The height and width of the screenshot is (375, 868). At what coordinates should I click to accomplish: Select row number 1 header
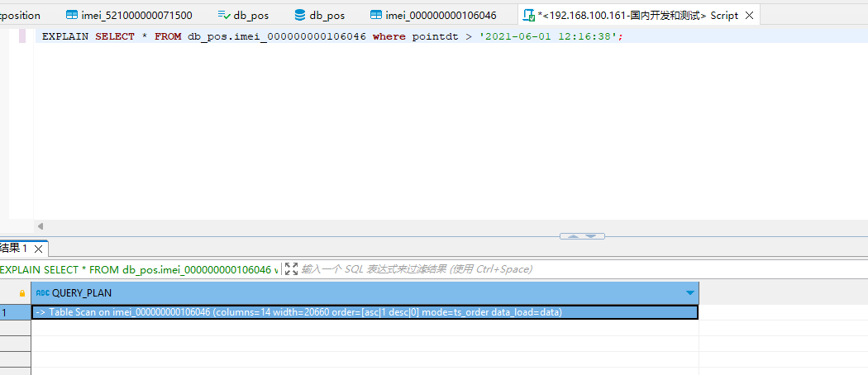tap(8, 312)
